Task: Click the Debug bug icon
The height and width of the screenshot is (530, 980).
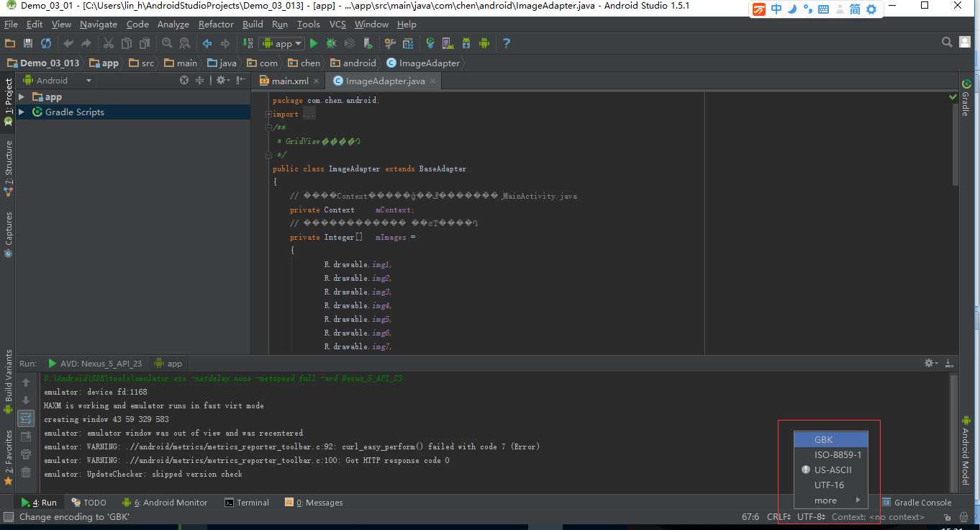Action: pyautogui.click(x=332, y=43)
